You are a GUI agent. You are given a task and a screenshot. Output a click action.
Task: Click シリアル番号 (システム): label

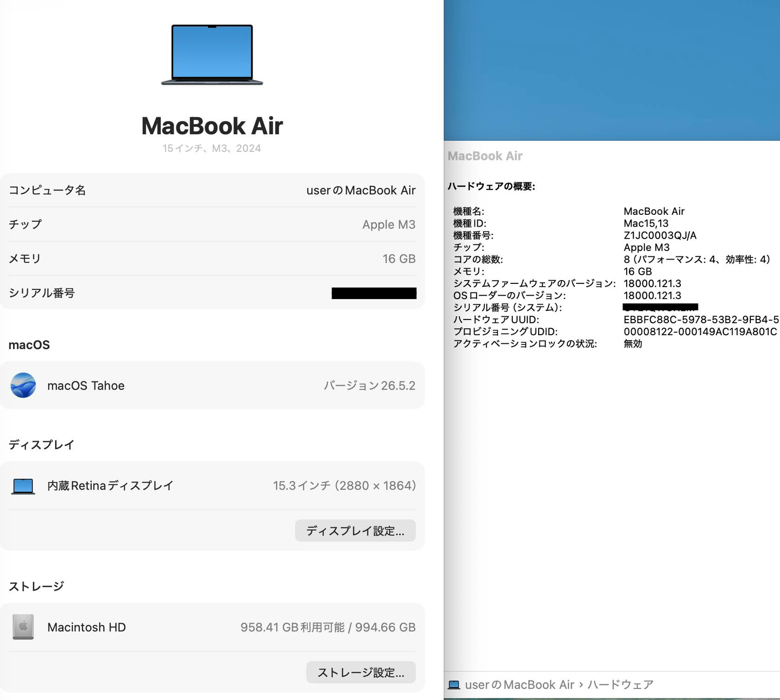pos(507,308)
